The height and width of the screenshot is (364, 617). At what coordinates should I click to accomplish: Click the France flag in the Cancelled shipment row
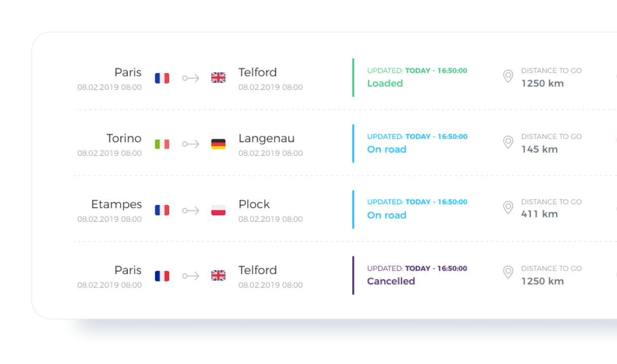click(x=162, y=276)
